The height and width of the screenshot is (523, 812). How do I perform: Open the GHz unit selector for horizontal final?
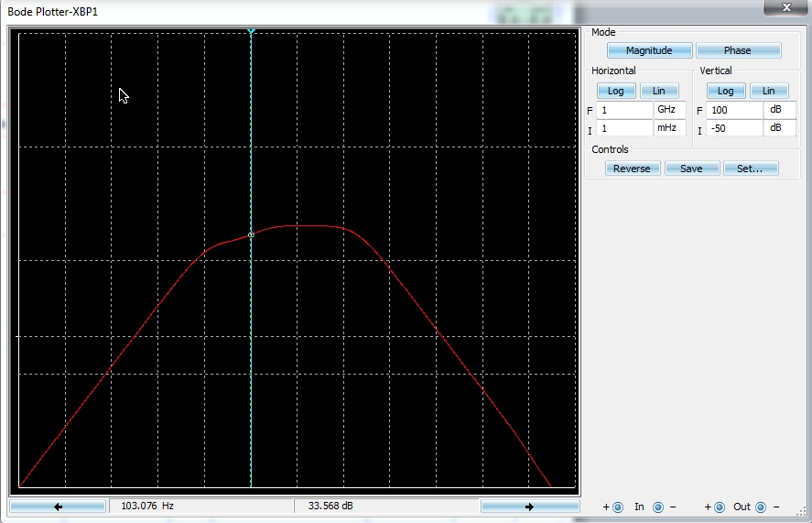(669, 110)
